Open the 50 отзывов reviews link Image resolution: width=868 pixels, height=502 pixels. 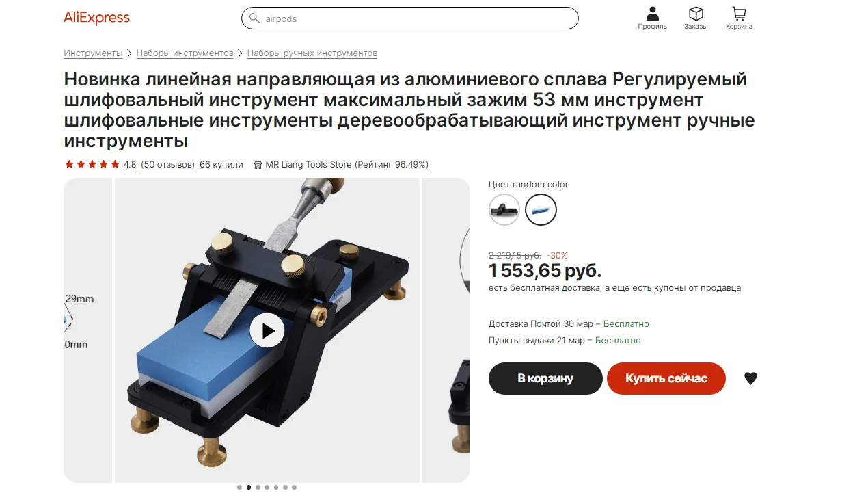click(x=167, y=165)
